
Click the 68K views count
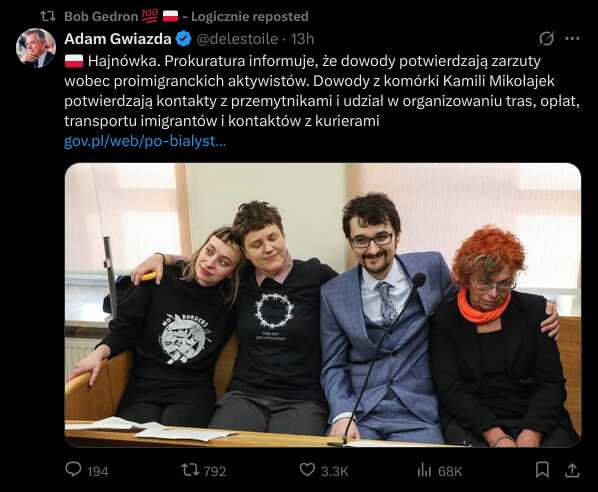[x=450, y=471]
